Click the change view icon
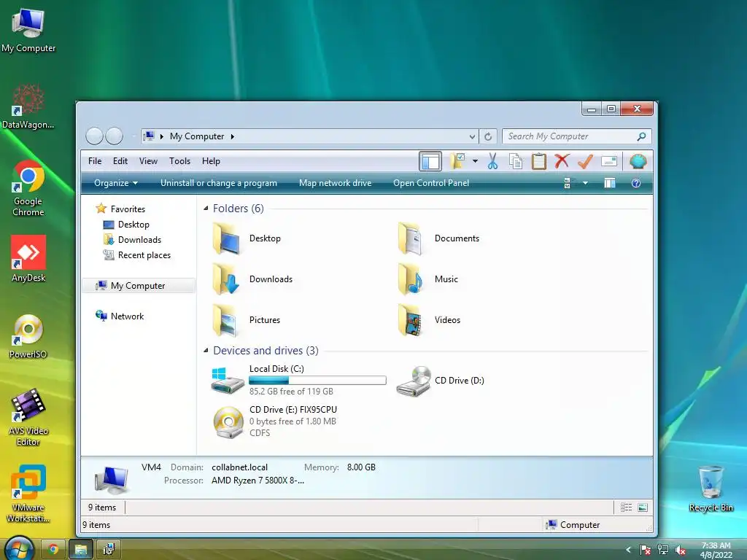This screenshot has width=747, height=560. click(568, 183)
